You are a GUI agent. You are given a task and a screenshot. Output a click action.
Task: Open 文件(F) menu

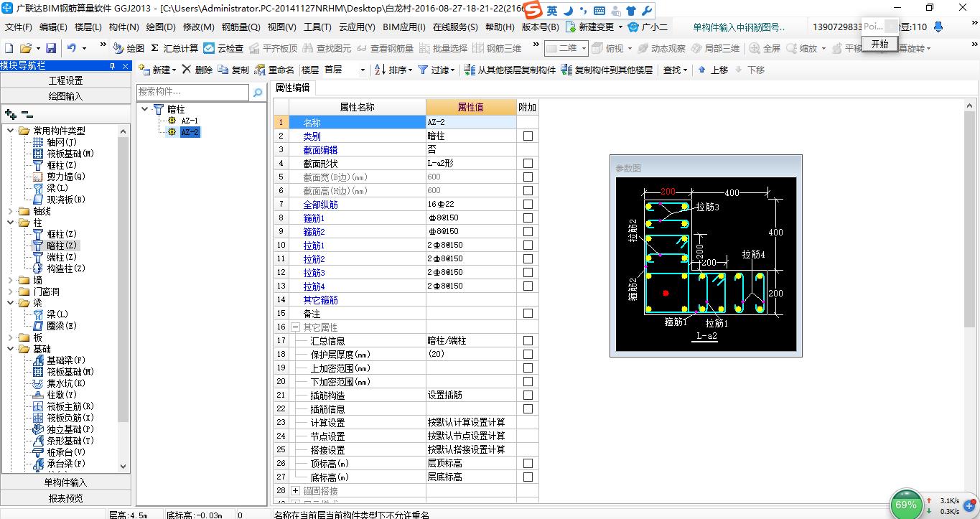pos(19,27)
